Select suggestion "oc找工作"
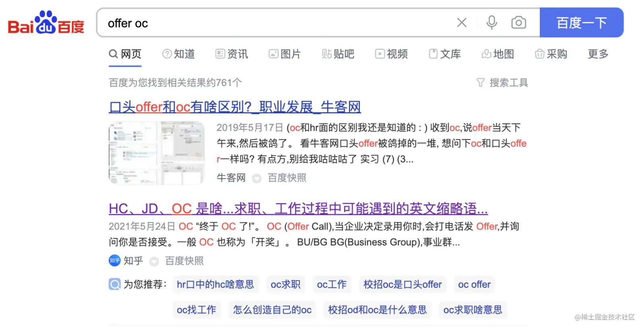Viewport: 644px width, 330px height. (196, 310)
